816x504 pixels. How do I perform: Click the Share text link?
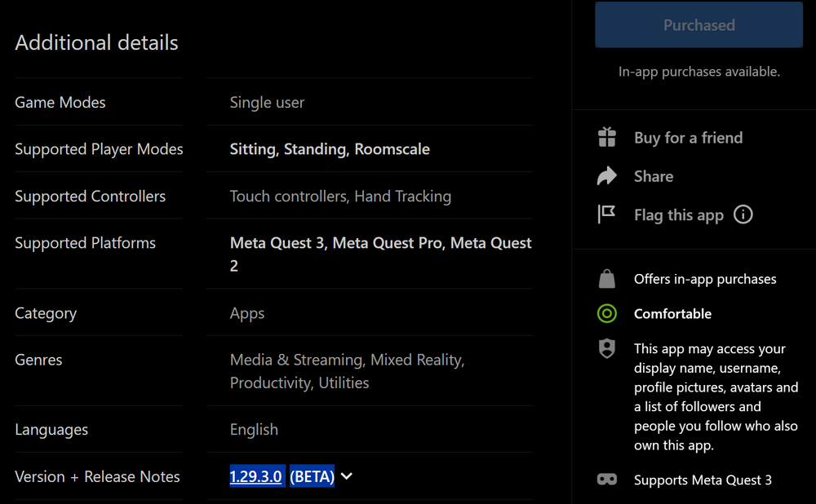tap(654, 176)
